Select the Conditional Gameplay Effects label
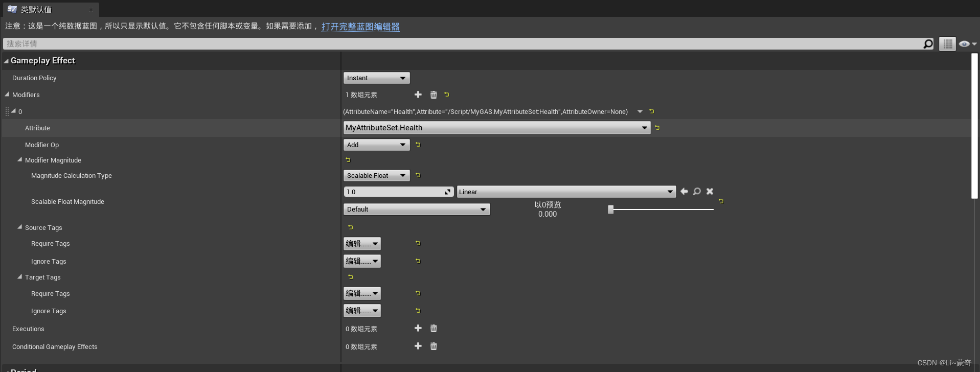Viewport: 980px width, 372px height. click(55, 346)
